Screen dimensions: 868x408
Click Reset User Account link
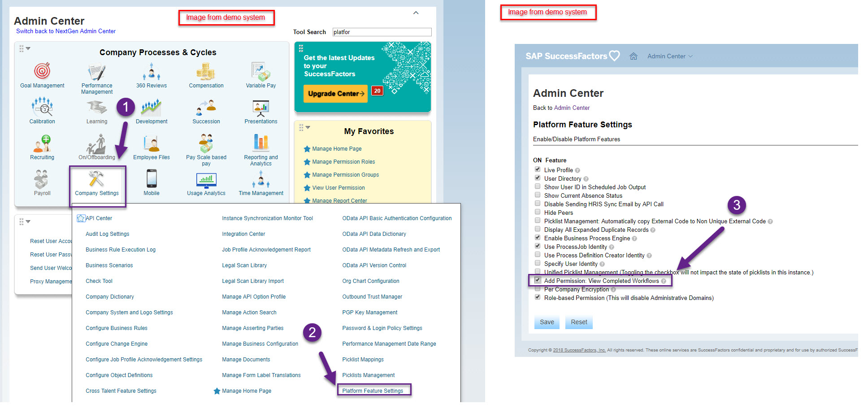[x=51, y=241]
